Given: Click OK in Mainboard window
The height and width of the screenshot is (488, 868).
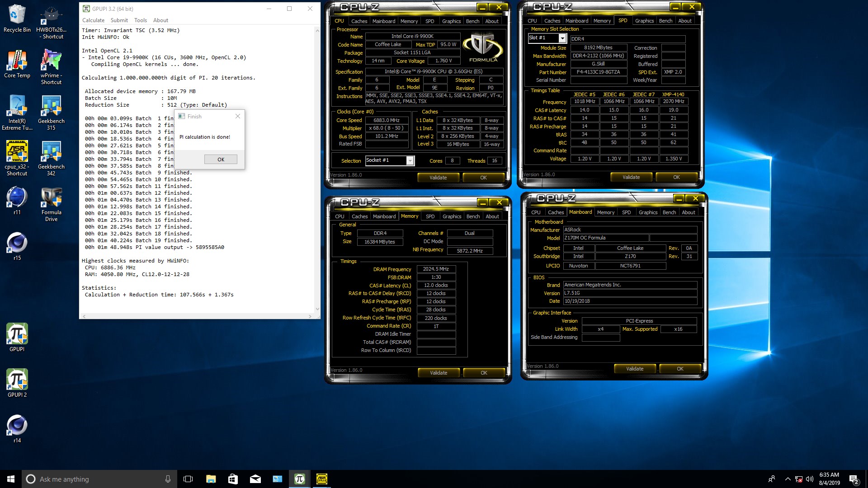Looking at the screenshot, I should [680, 369].
